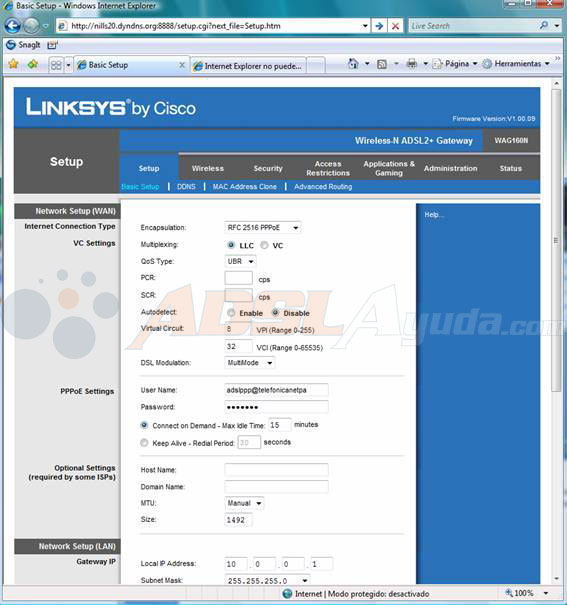
Task: Click the VCI value 32 field
Action: 238,346
